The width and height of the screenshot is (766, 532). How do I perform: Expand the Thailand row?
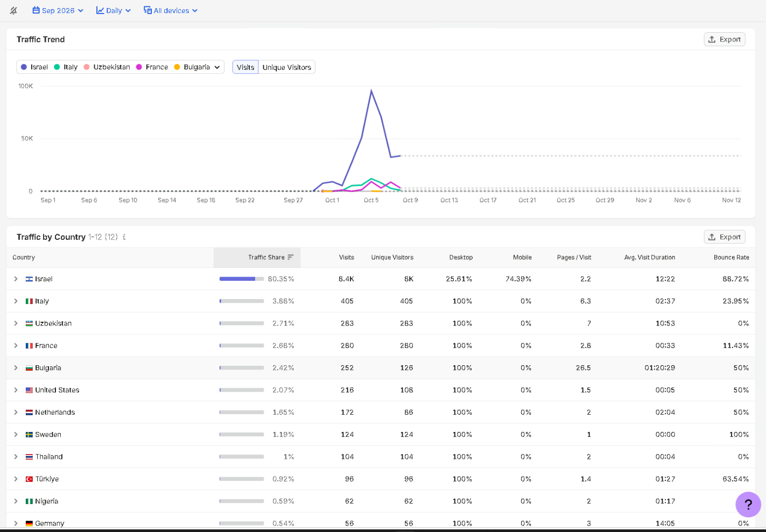(16, 457)
